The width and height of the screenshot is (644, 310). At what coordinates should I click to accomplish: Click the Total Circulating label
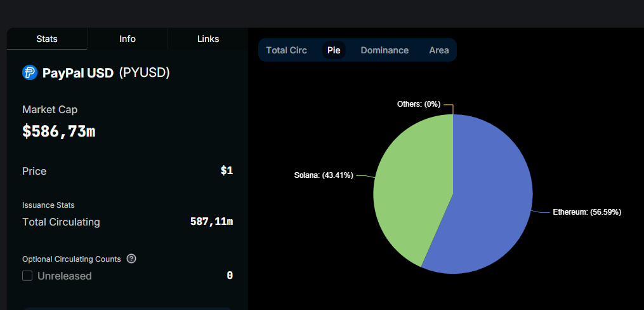[61, 222]
